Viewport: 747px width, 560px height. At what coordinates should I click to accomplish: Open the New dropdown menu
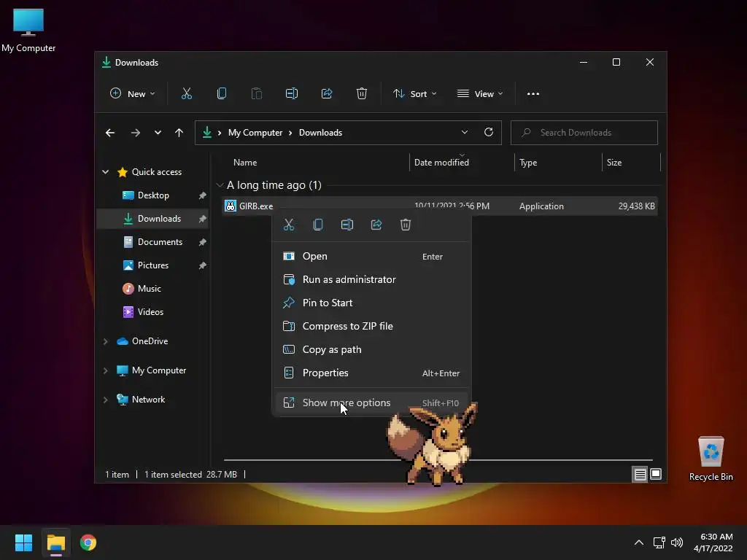(133, 94)
